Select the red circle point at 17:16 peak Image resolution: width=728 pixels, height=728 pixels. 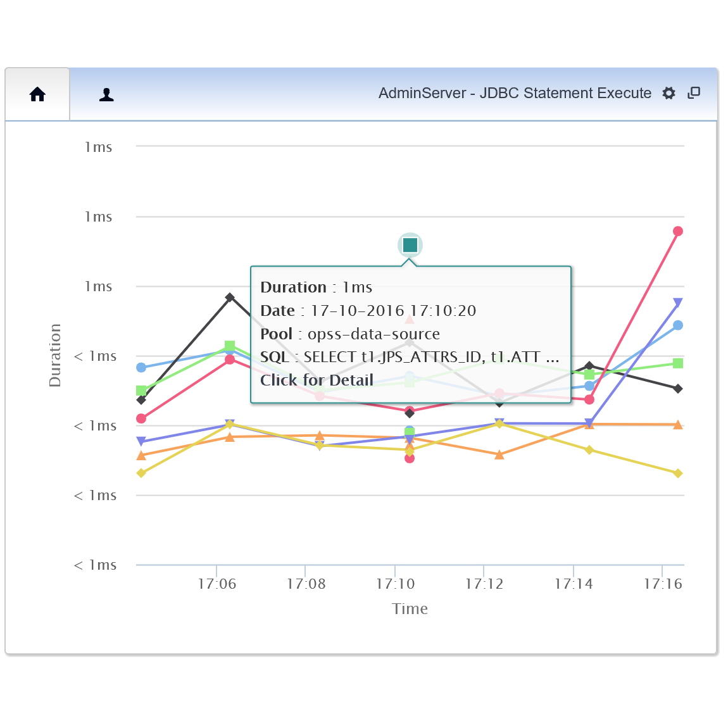click(678, 231)
